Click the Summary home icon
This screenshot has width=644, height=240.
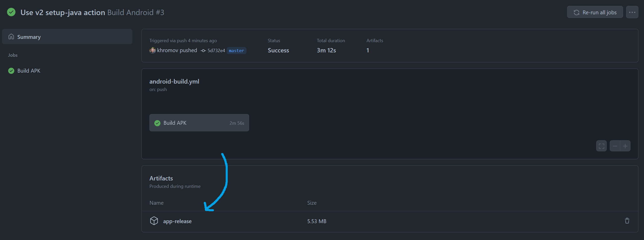[x=11, y=37]
